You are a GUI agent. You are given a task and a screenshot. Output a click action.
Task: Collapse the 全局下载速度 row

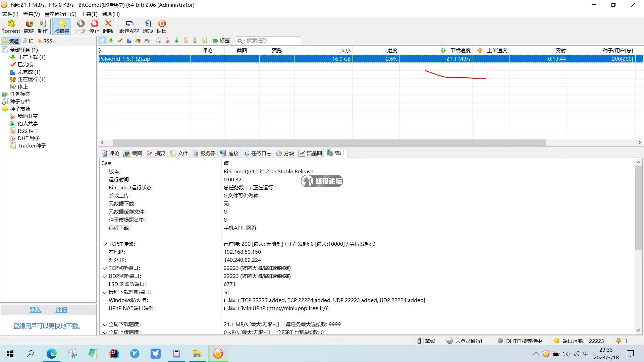pos(105,325)
